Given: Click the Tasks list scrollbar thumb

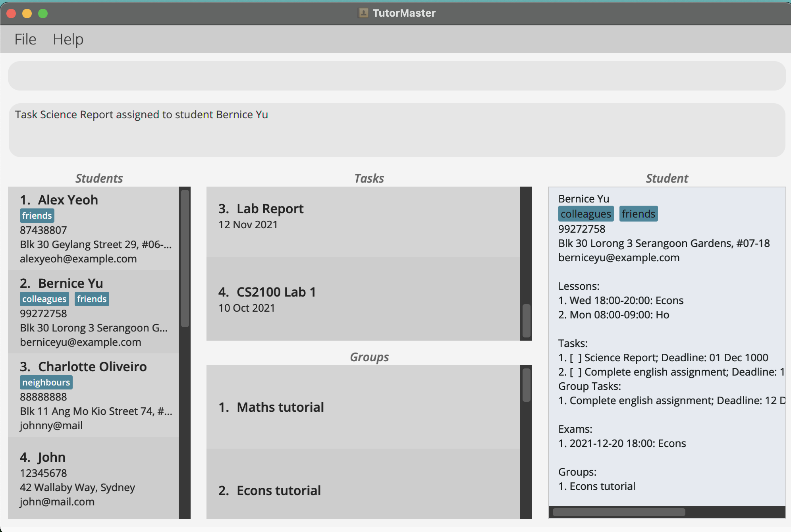Looking at the screenshot, I should click(526, 321).
